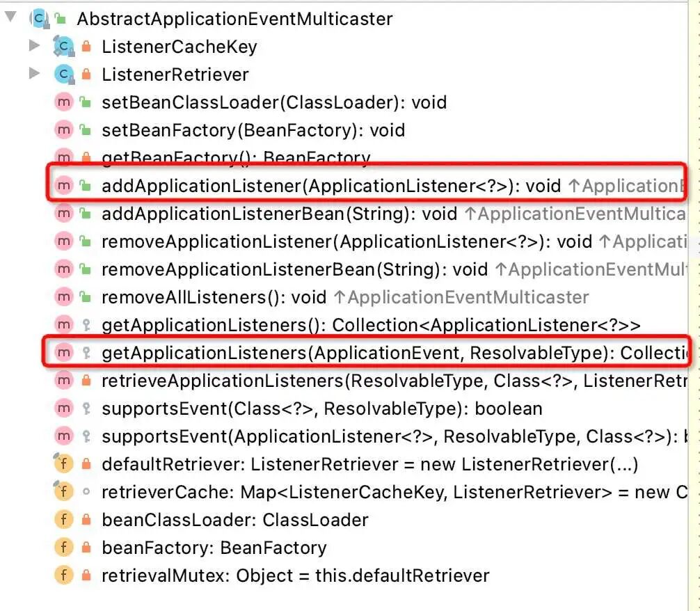
Task: Expand the ListenerCacheKey inner class
Action: click(x=34, y=45)
